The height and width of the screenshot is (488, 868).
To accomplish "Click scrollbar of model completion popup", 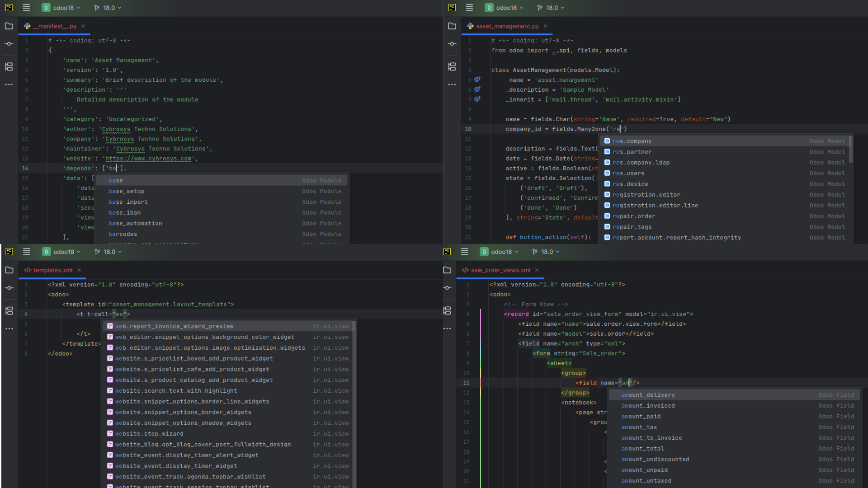I will click(851, 150).
